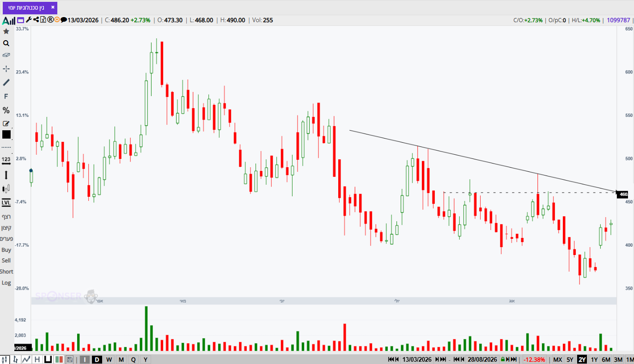The width and height of the screenshot is (634, 364).
Task: Click the purple window icon in top toolbar
Action: [20, 20]
